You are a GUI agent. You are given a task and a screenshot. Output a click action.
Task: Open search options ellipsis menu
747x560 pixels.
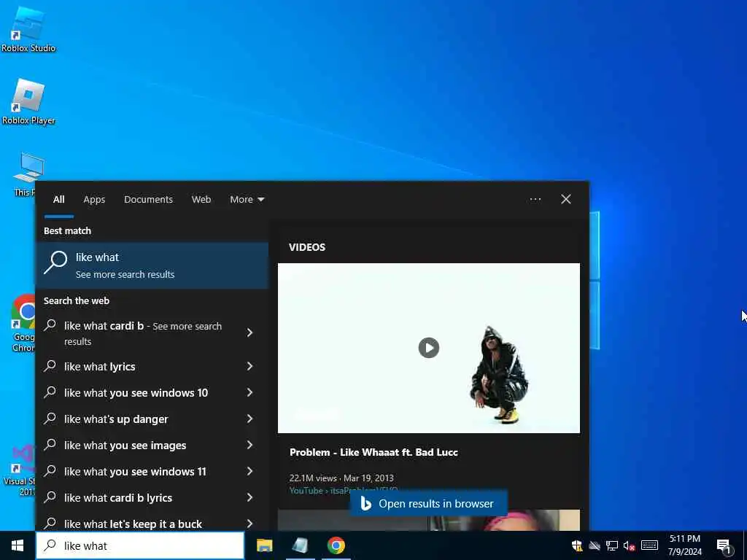pos(535,199)
